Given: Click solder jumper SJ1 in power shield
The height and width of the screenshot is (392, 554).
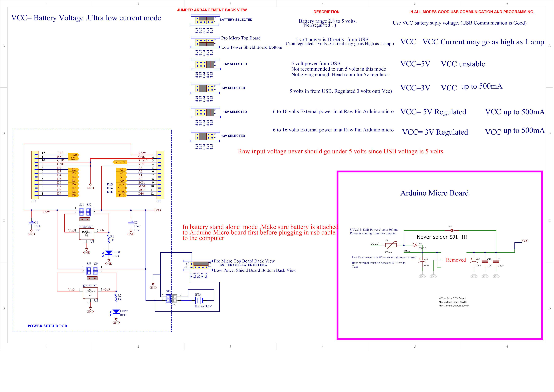Looking at the screenshot, I should 82,212.
